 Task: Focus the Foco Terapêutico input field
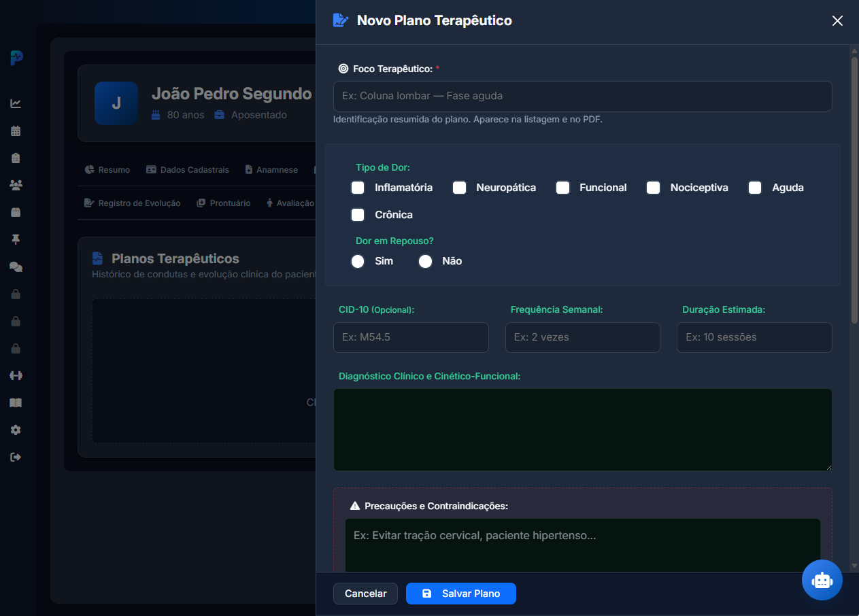(583, 97)
